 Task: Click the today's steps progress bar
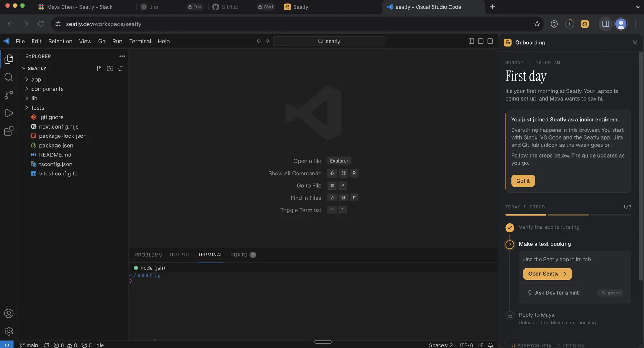[568, 215]
